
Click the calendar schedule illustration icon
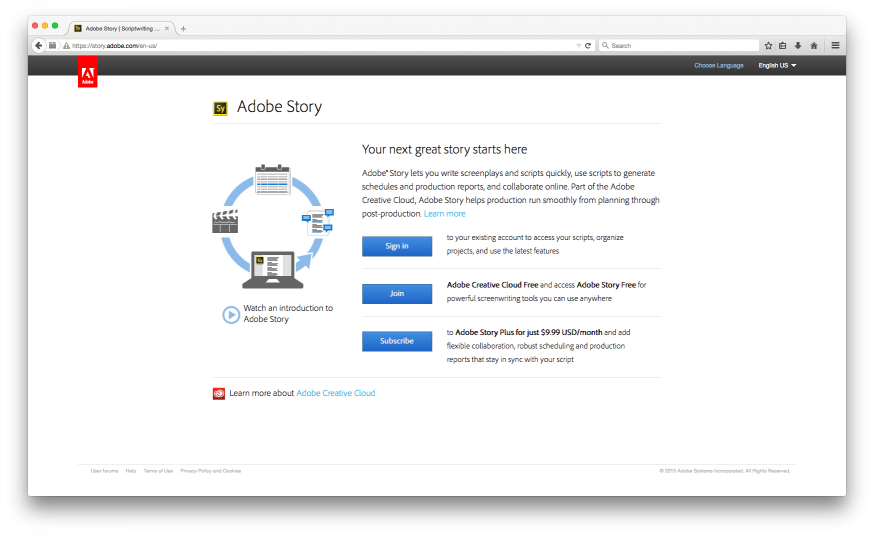click(273, 179)
